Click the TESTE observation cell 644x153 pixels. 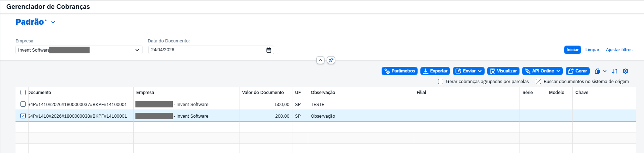[361, 104]
